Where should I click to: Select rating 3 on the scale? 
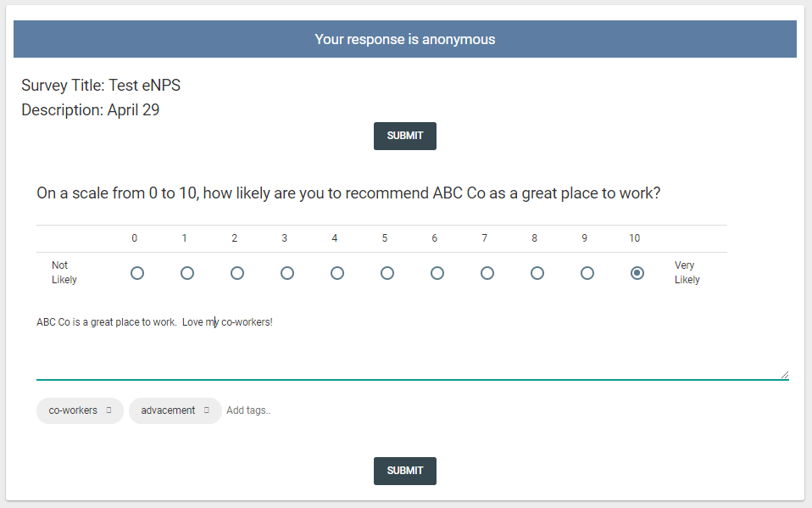(287, 273)
